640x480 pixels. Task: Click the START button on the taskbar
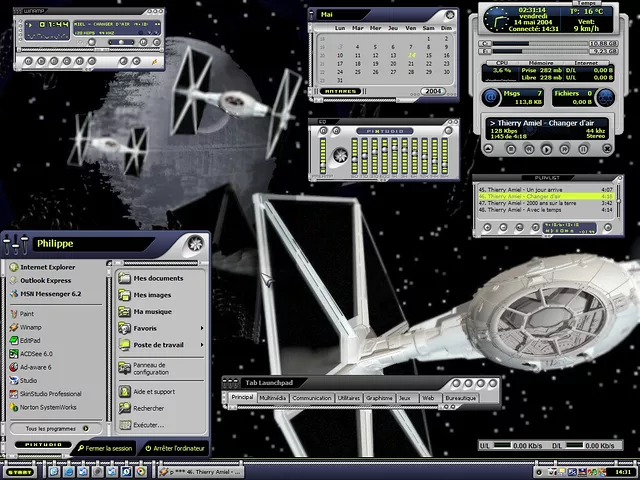18,471
